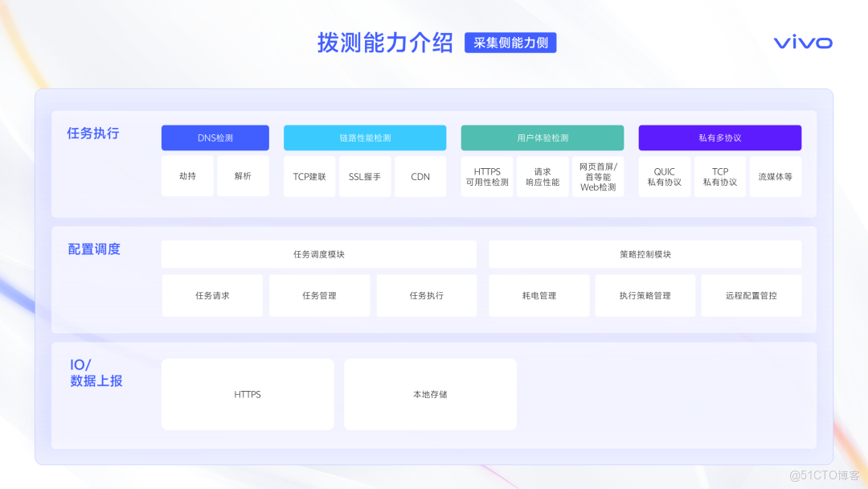Click the vivo logo
868x489 pixels.
click(800, 42)
